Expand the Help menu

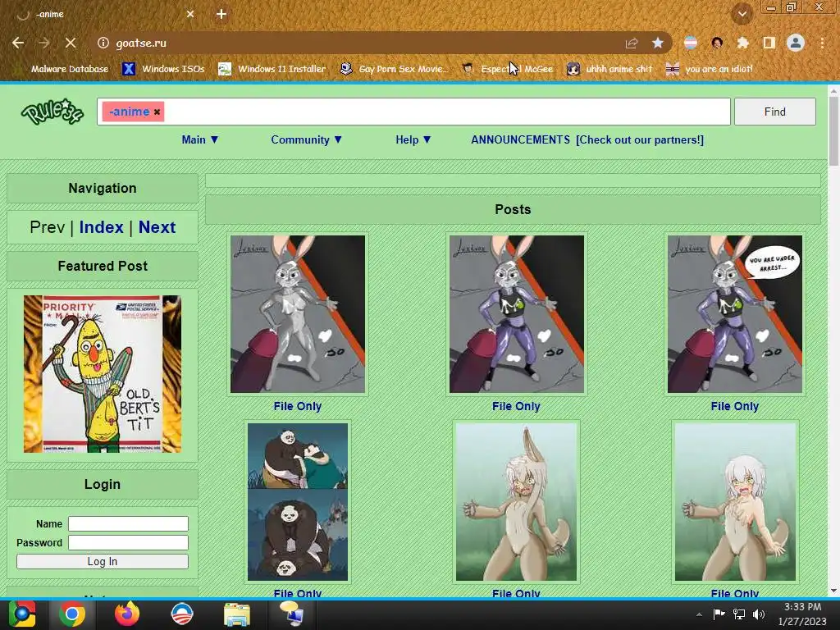[x=413, y=139]
